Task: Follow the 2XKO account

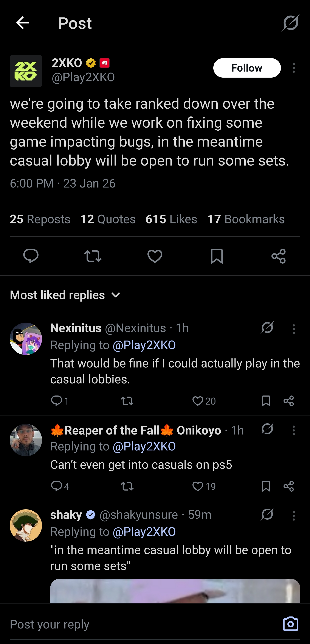Action: click(247, 68)
